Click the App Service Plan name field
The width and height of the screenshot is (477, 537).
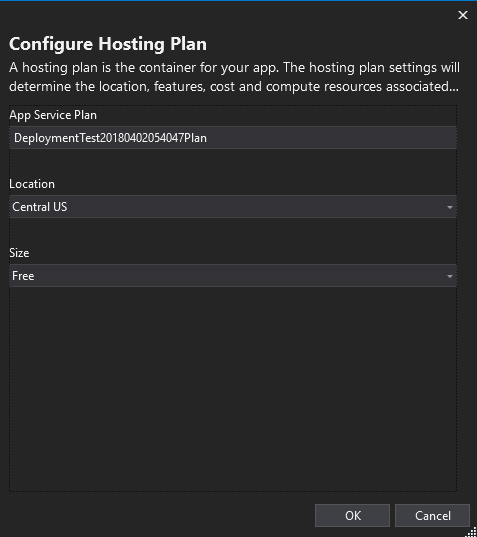click(x=233, y=138)
